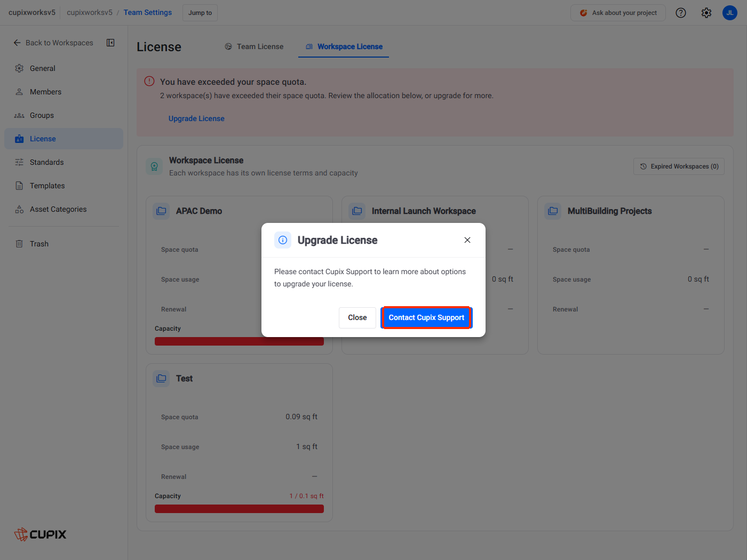747x560 pixels.
Task: Open the JL user avatar menu
Action: [x=730, y=13]
